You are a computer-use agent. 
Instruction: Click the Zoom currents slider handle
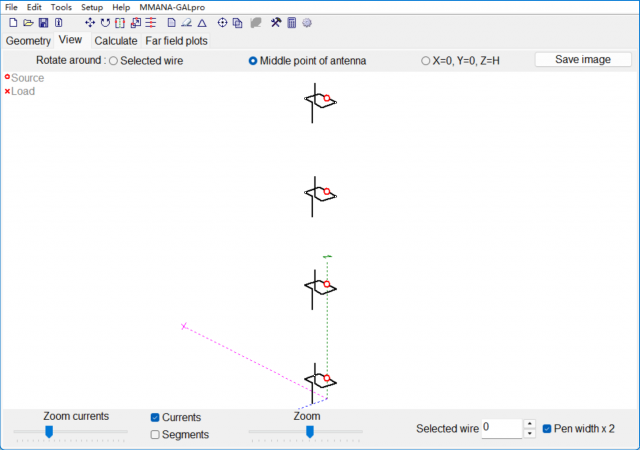point(48,431)
